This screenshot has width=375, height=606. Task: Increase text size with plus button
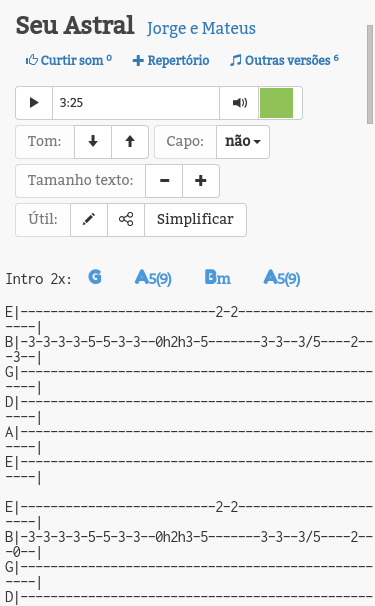pyautogui.click(x=201, y=180)
